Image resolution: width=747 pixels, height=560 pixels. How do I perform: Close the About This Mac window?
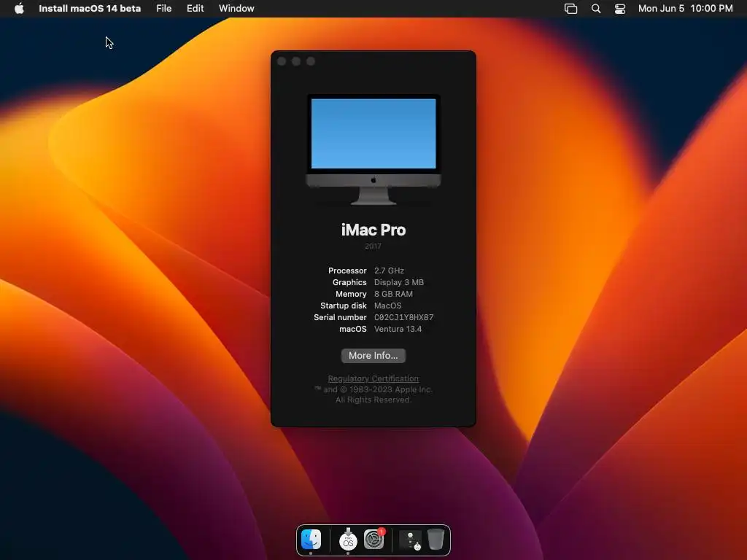(x=282, y=61)
